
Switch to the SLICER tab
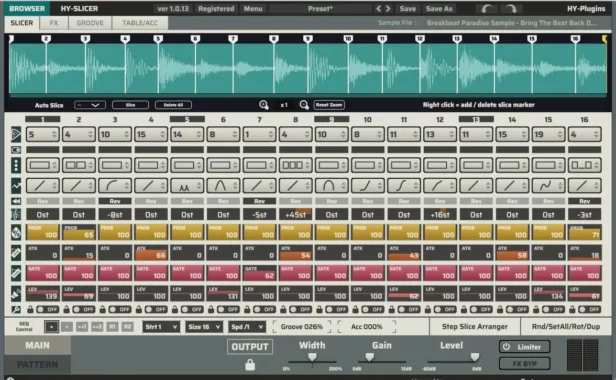tap(22, 23)
